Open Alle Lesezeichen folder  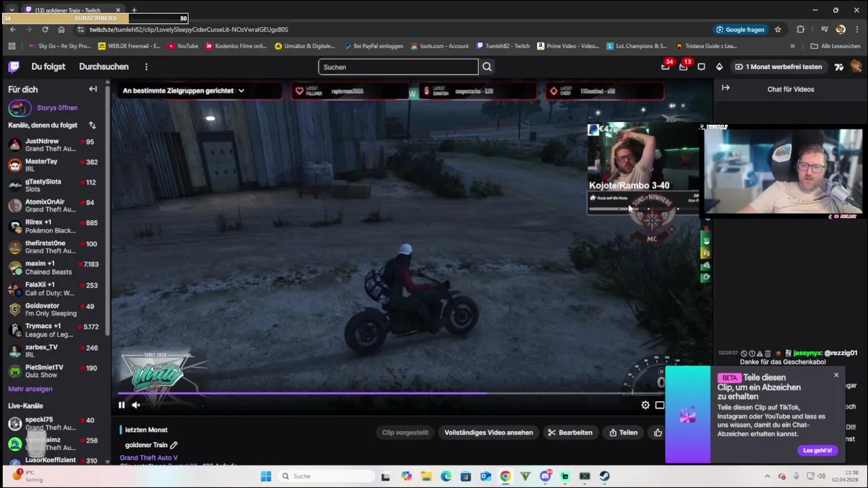[835, 46]
